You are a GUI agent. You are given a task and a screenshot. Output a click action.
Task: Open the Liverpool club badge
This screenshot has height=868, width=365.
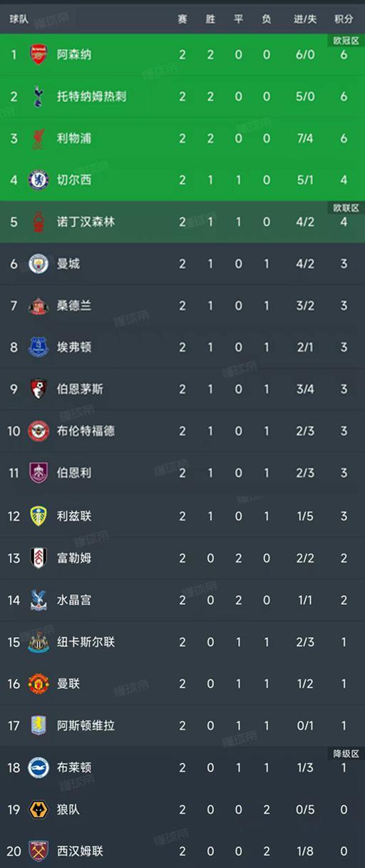point(38,138)
